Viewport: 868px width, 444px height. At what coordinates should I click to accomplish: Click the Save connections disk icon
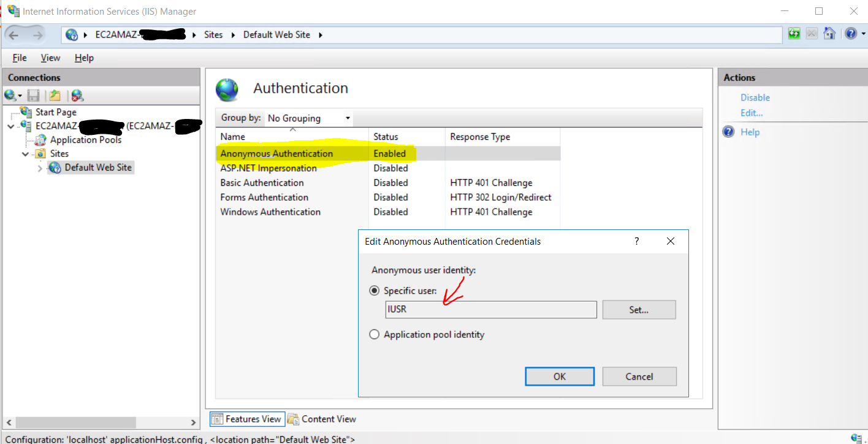click(x=34, y=95)
